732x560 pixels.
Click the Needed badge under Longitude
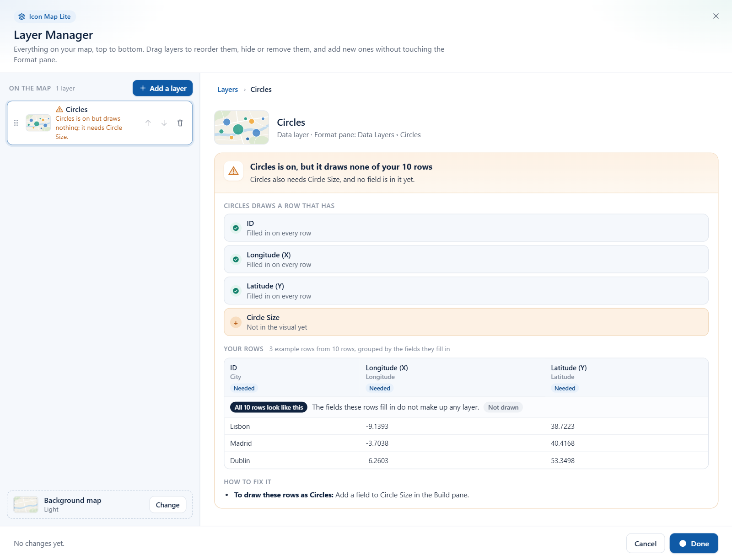click(380, 388)
